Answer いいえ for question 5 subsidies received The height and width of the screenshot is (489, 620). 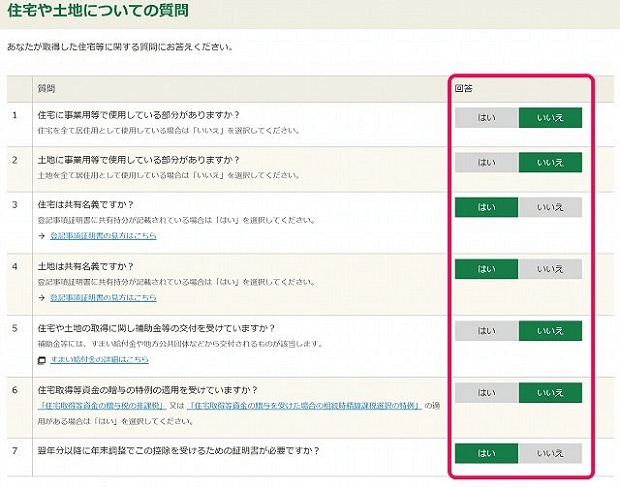(x=550, y=331)
